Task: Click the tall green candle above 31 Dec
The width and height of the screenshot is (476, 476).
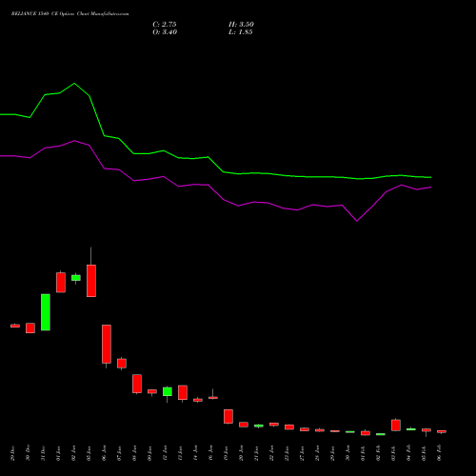Action: coord(46,312)
